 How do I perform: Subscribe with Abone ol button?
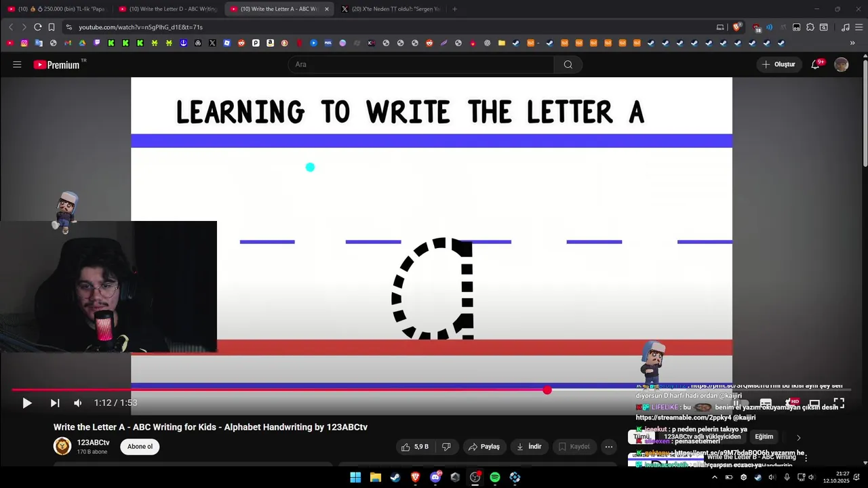[x=140, y=447]
